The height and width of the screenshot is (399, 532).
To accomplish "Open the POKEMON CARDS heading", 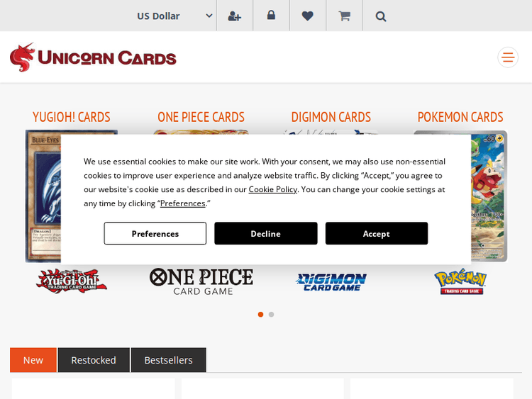I will (460, 117).
